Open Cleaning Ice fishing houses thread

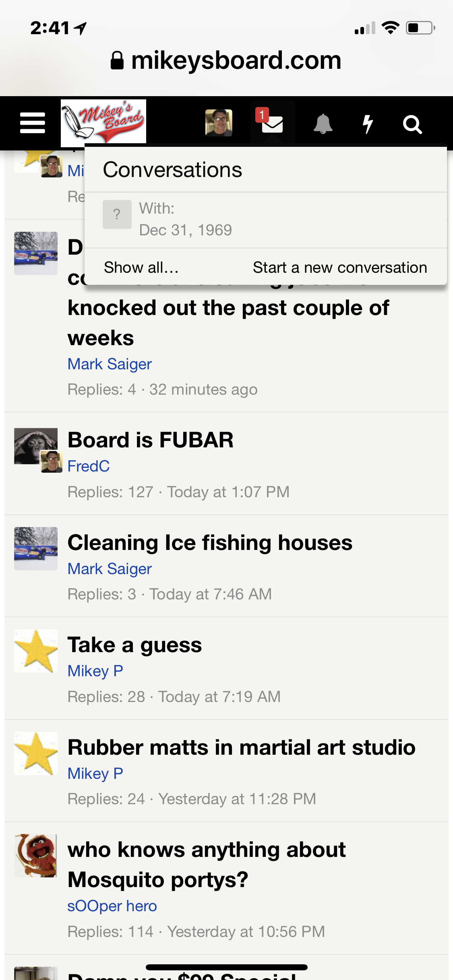210,542
